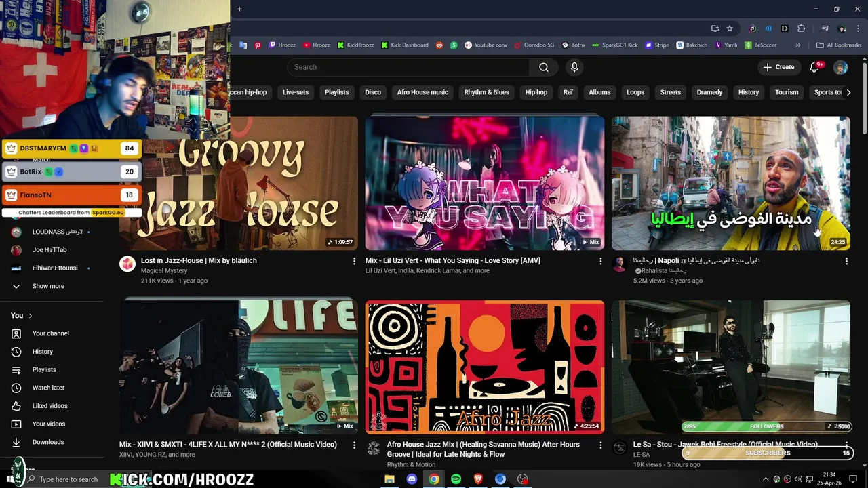
Task: Select the Live-sets chip
Action: (296, 92)
